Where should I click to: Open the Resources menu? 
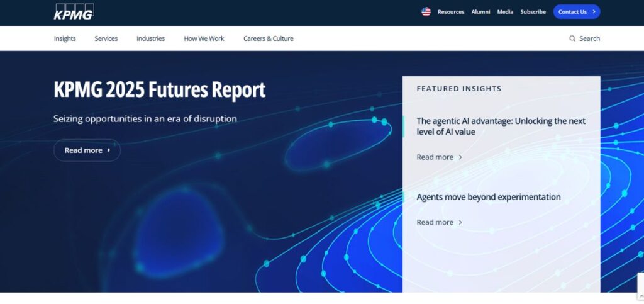(451, 12)
